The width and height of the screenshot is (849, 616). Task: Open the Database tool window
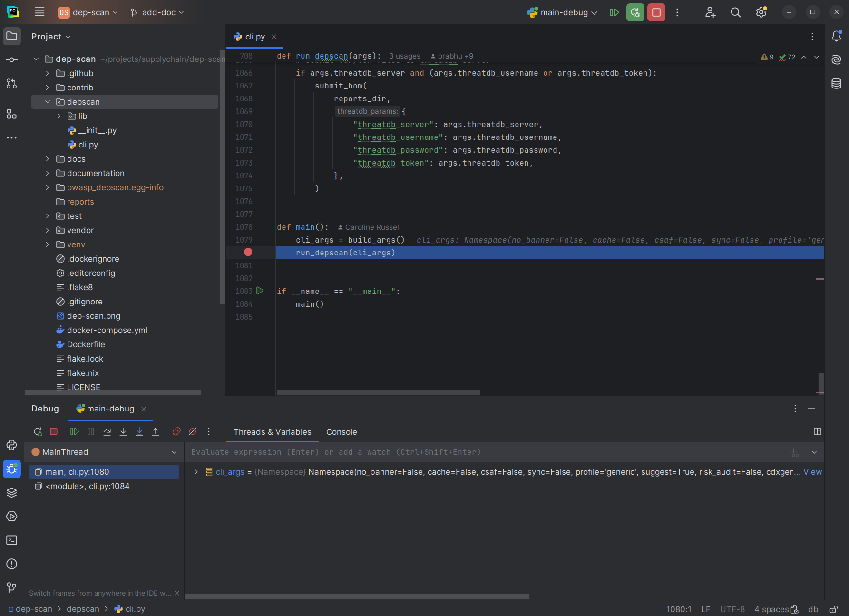tap(836, 84)
